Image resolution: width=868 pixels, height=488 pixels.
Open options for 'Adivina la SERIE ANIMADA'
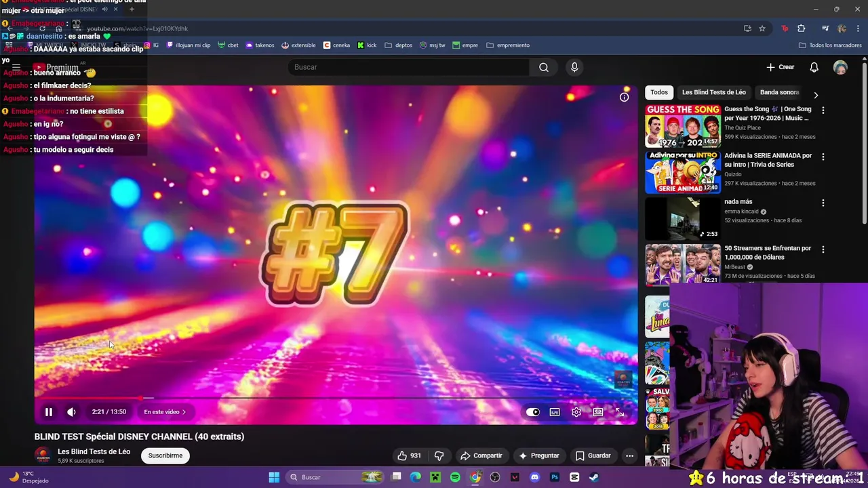pyautogui.click(x=823, y=157)
